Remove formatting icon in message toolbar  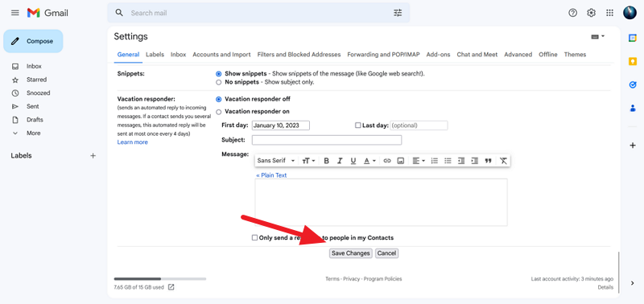(503, 161)
